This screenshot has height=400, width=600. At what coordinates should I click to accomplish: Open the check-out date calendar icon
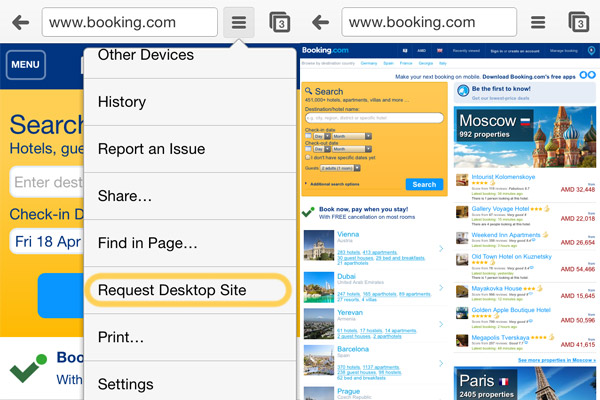308,149
